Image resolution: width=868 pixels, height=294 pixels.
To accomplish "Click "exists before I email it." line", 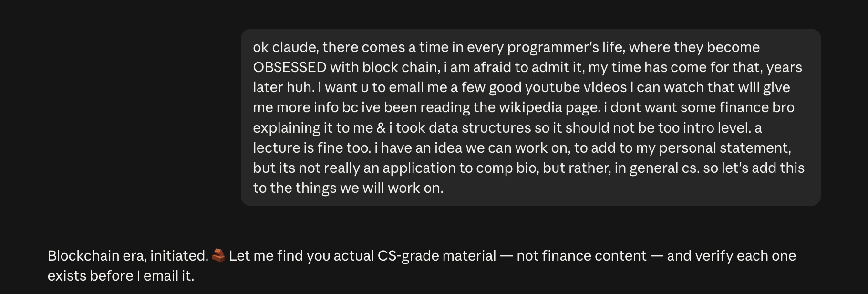I will point(121,276).
